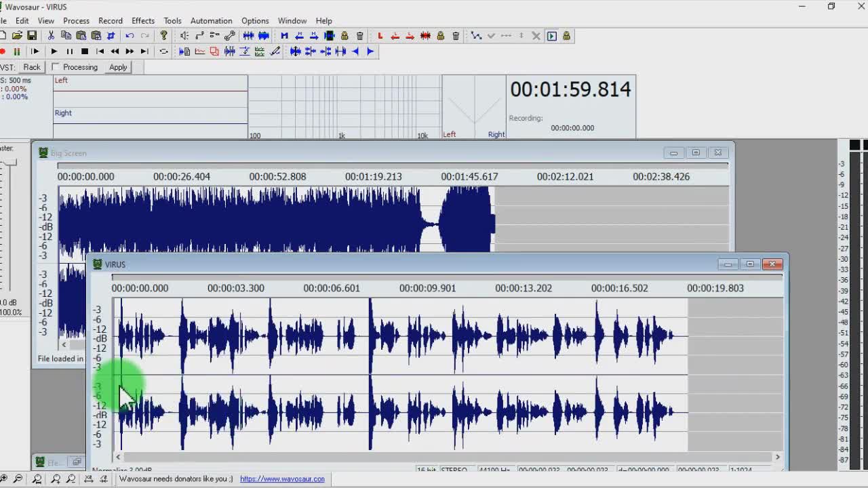Jump to the next marker
The width and height of the screenshot is (868, 488).
pyautogui.click(x=314, y=35)
